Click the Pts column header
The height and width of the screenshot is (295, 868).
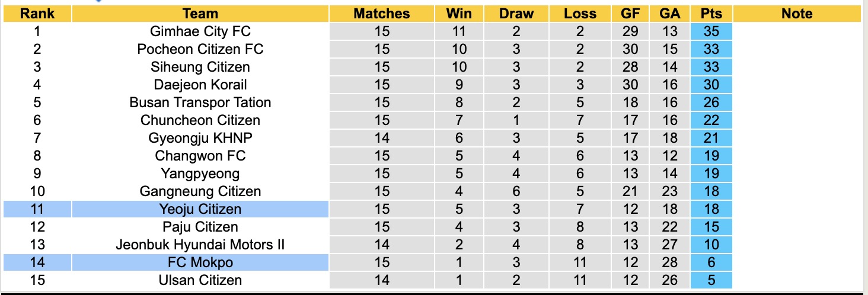[711, 14]
